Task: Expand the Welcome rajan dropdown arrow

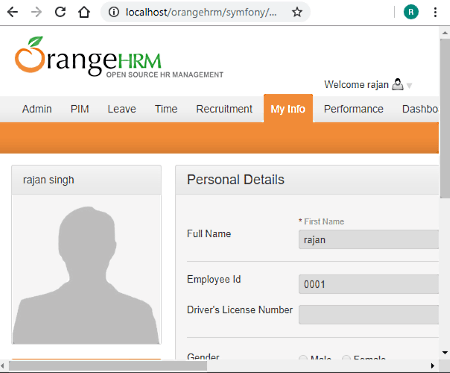Action: 409,86
